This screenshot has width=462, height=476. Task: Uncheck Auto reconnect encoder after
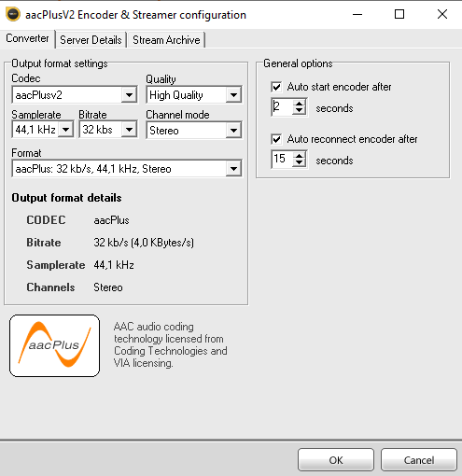click(x=276, y=139)
